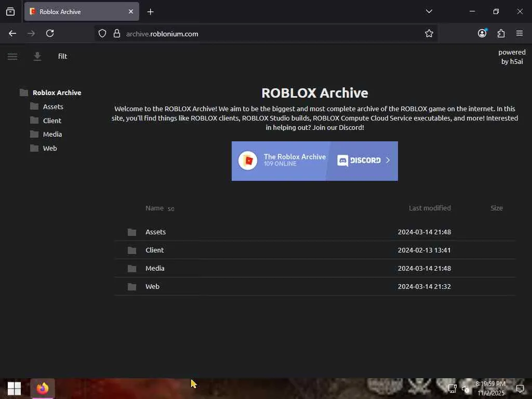
Task: Open the Firefox application menu
Action: pyautogui.click(x=520, y=33)
